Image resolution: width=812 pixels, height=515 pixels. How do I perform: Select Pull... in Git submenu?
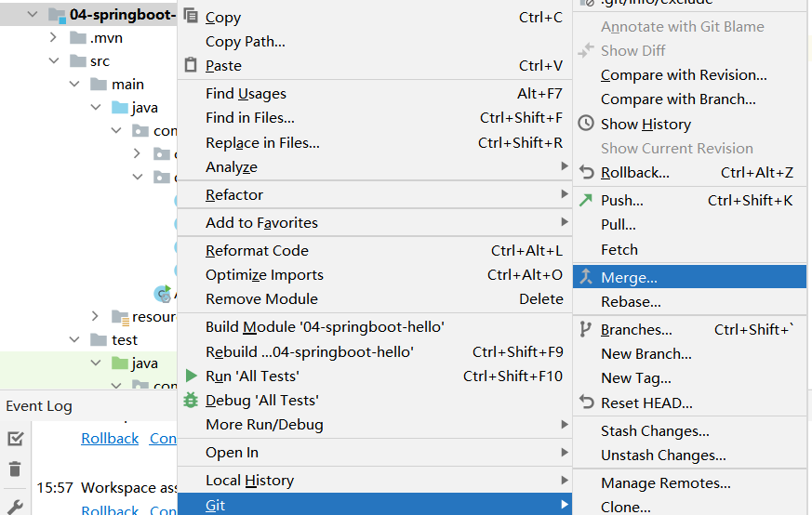pos(690,225)
